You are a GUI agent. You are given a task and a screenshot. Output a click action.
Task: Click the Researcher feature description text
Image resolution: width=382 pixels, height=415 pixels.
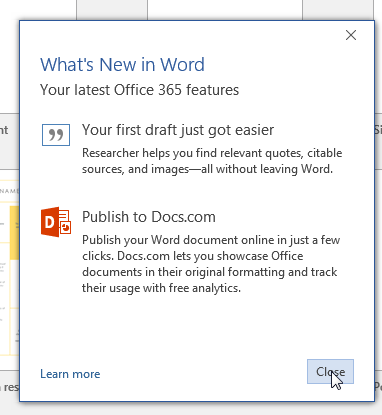[x=212, y=161]
